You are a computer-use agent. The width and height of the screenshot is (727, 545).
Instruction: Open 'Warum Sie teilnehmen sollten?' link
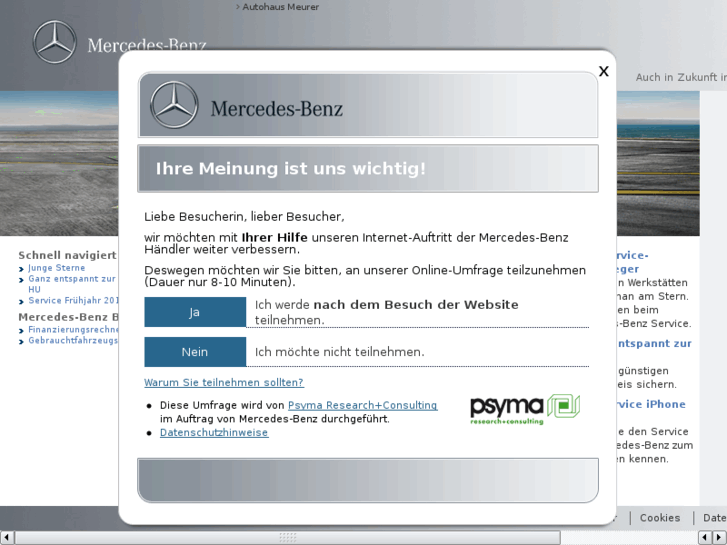click(x=223, y=382)
